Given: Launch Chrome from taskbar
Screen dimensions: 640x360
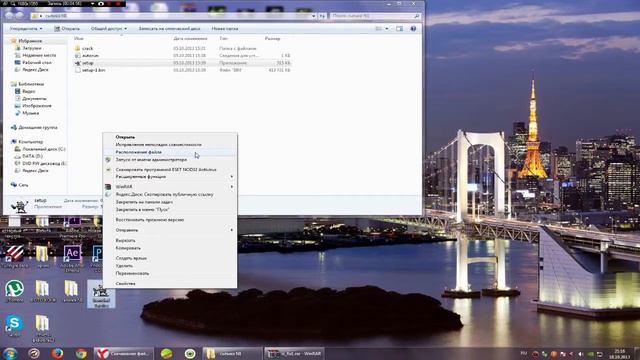Looking at the screenshot, I should 81,353.
